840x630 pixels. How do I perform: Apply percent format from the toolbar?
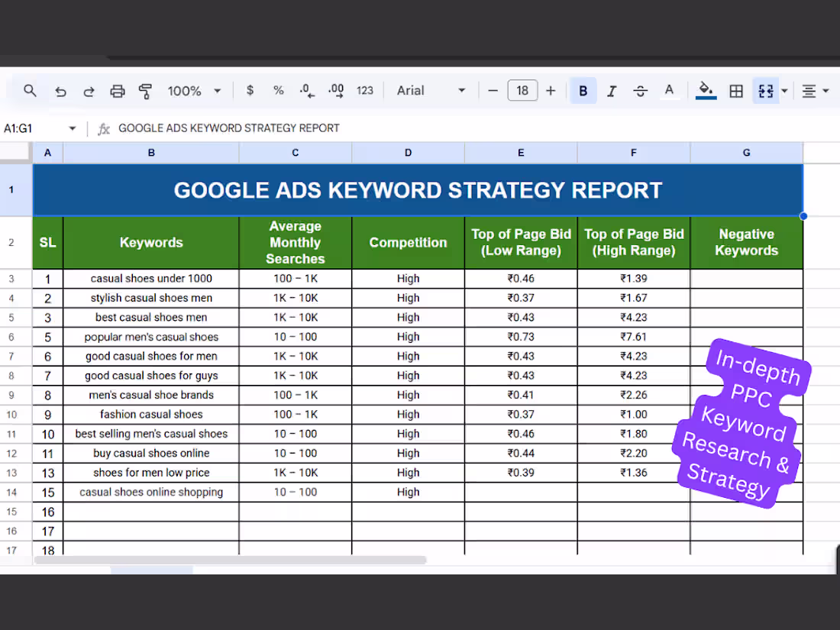point(278,90)
